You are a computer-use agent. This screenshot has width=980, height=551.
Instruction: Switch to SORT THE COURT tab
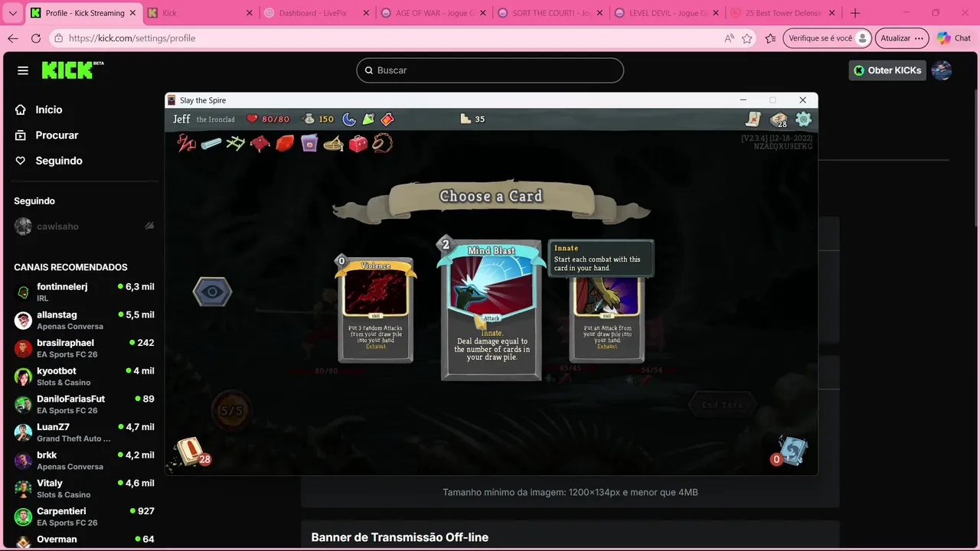coord(550,13)
